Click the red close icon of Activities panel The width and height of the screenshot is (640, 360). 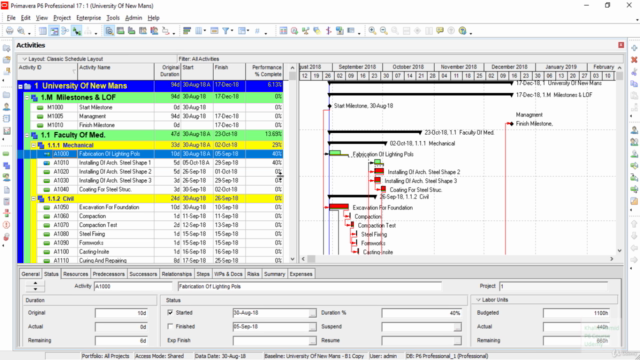point(621,45)
